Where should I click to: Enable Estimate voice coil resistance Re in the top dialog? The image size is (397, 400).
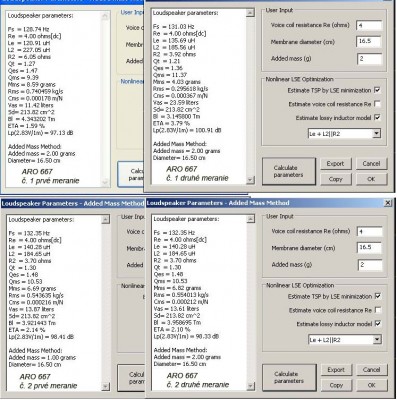(x=377, y=104)
